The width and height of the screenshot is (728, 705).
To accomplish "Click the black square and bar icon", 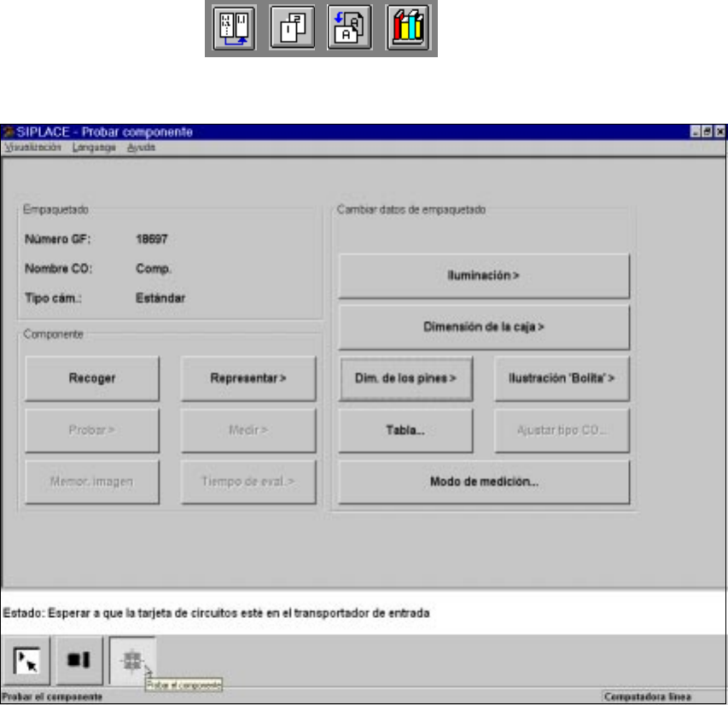I will pyautogui.click(x=79, y=661).
